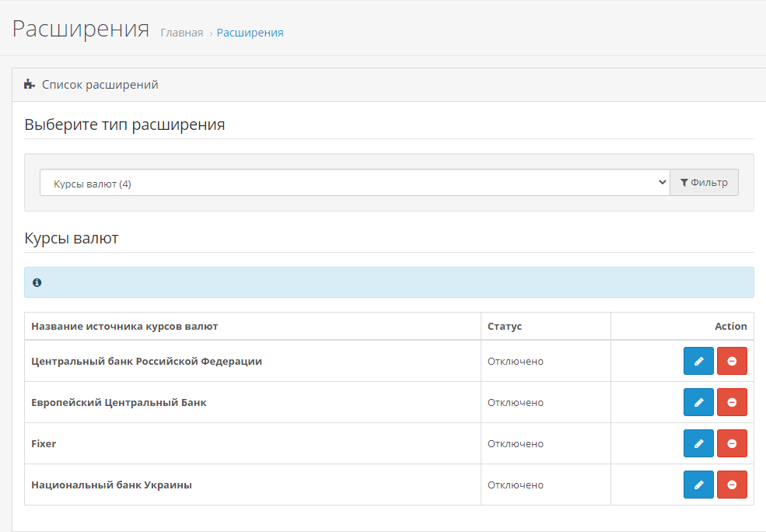
Task: Click the Список расширений panel heading
Action: pos(100,85)
